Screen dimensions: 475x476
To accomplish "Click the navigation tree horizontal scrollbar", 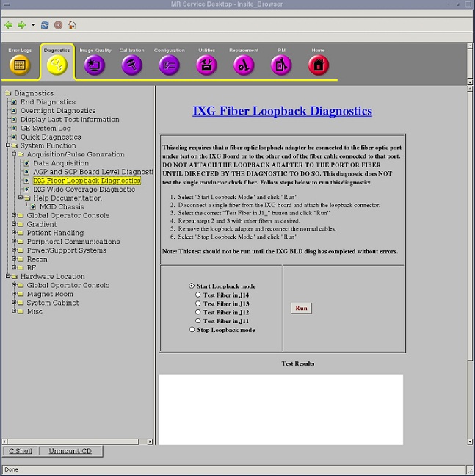I will click(x=73, y=441).
